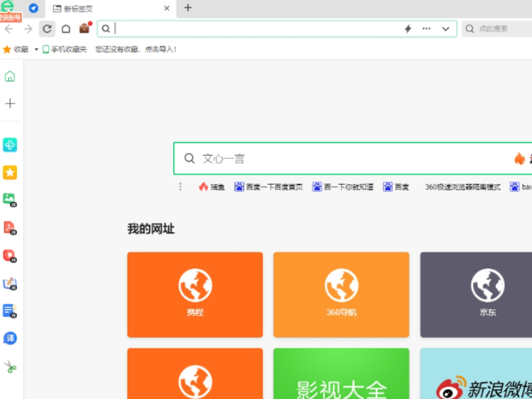Click the address bar search magnifier icon
The image size is (532, 399).
[106, 29]
